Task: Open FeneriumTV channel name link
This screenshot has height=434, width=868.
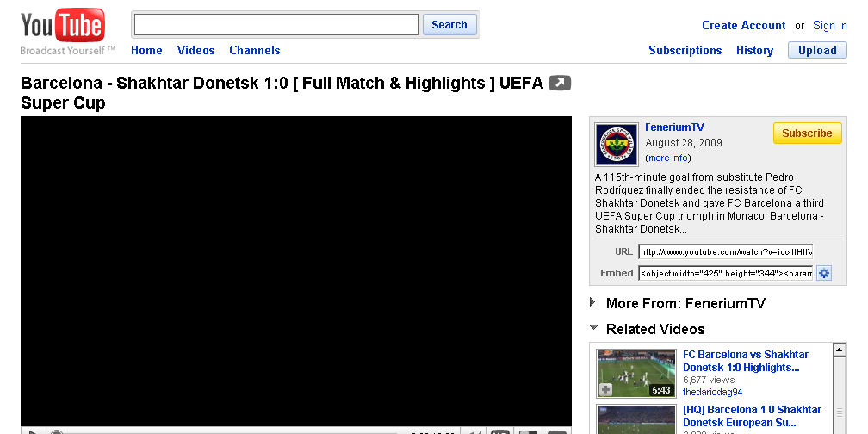Action: (674, 127)
